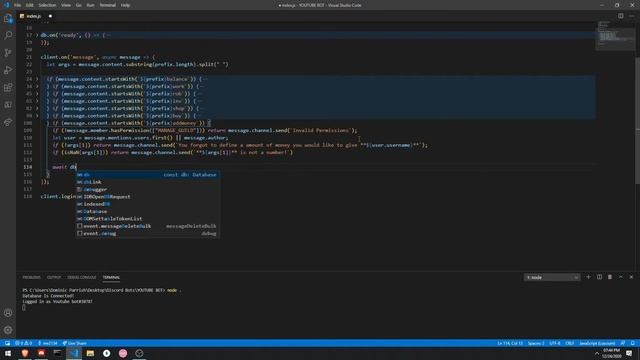Add a new terminal with plus icon

pyautogui.click(x=588, y=277)
